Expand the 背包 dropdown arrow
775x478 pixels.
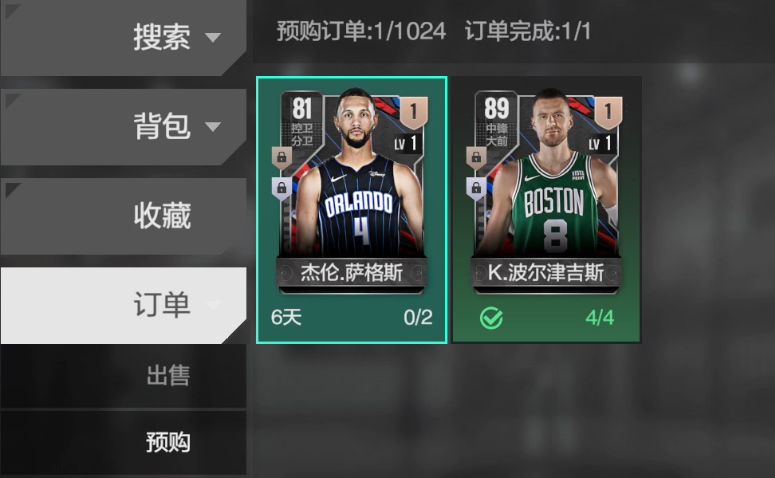pos(213,127)
